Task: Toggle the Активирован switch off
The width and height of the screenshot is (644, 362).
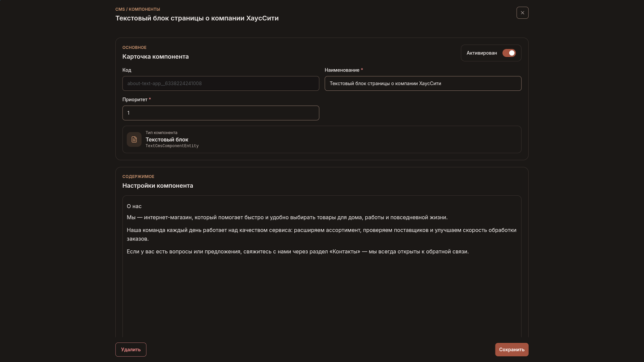Action: coord(509,53)
